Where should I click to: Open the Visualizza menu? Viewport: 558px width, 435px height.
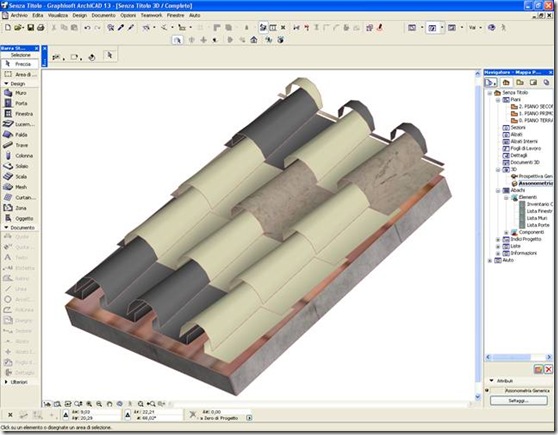pyautogui.click(x=58, y=15)
